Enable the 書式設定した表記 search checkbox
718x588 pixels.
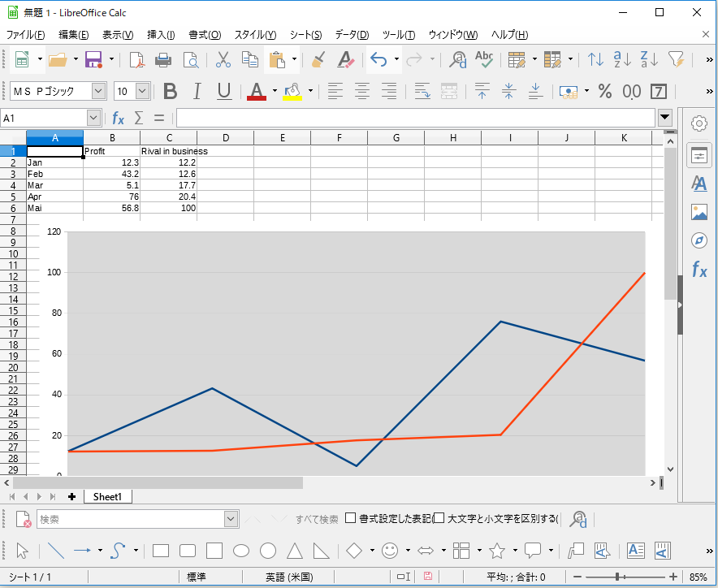point(351,517)
